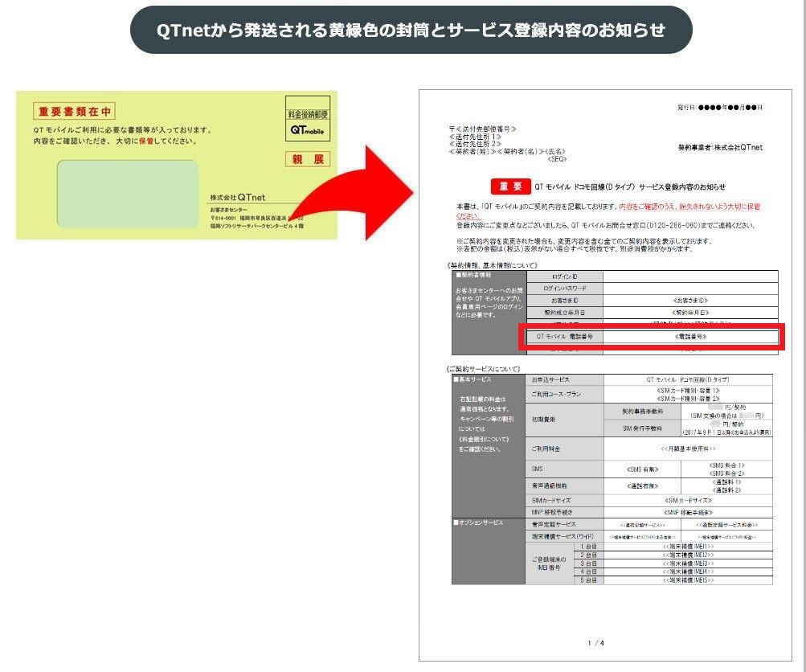Click the '5台目' IMEI row label
Image resolution: width=806 pixels, height=672 pixels.
pyautogui.click(x=588, y=580)
